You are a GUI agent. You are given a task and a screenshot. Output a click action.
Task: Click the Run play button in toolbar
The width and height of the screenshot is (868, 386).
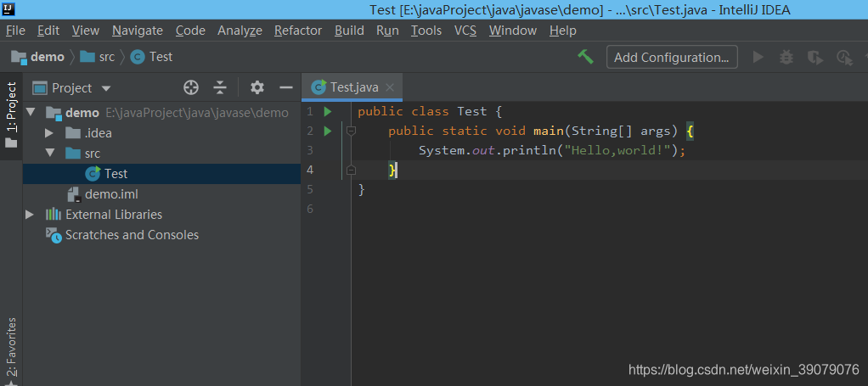758,57
